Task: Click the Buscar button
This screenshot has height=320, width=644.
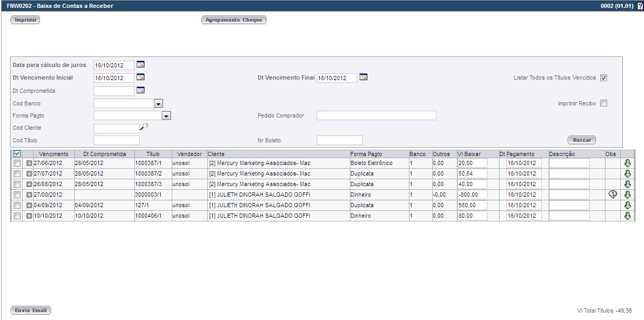Action: pos(581,140)
